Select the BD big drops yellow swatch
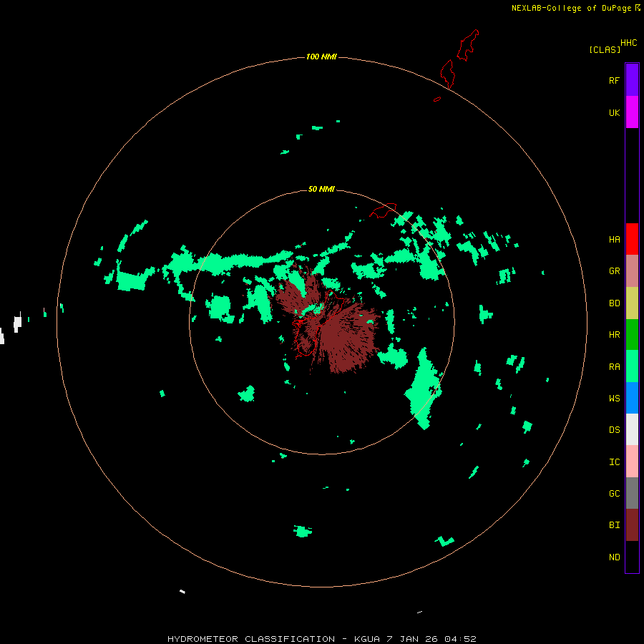Viewport: 644px width, 644px height. coord(632,303)
